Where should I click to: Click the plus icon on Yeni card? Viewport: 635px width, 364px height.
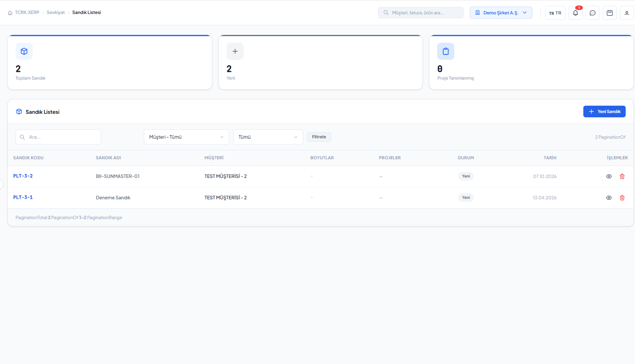235,51
